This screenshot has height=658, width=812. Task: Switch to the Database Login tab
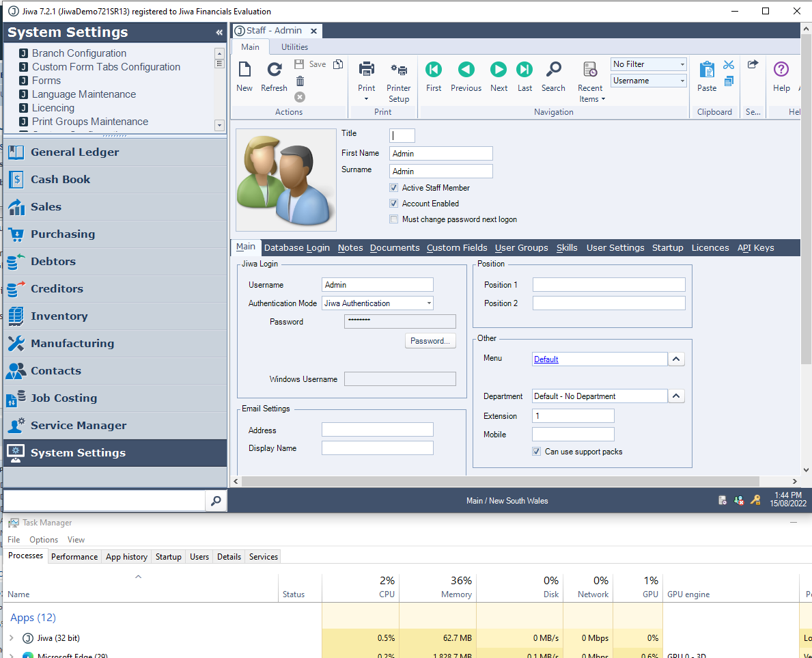pos(296,248)
